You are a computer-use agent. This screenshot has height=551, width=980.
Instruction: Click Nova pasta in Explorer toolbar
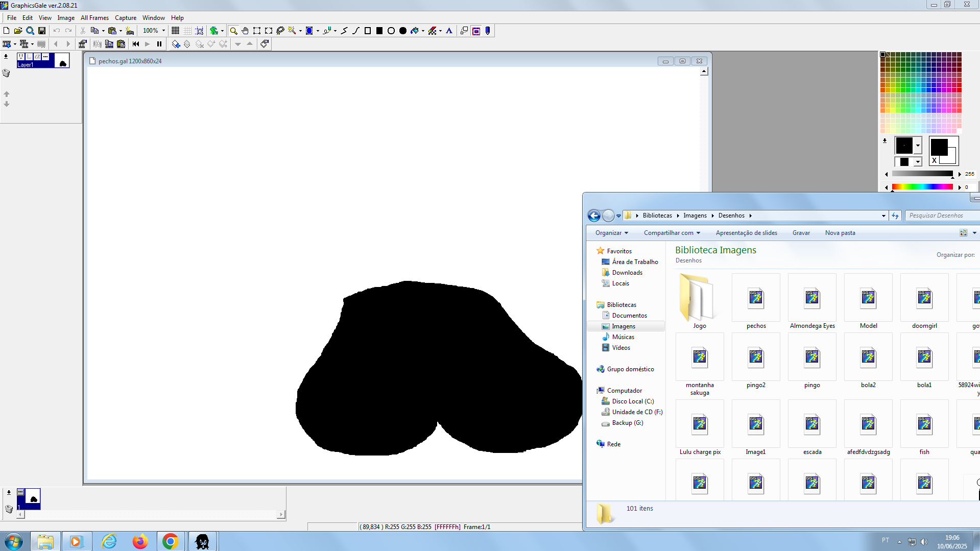point(840,233)
